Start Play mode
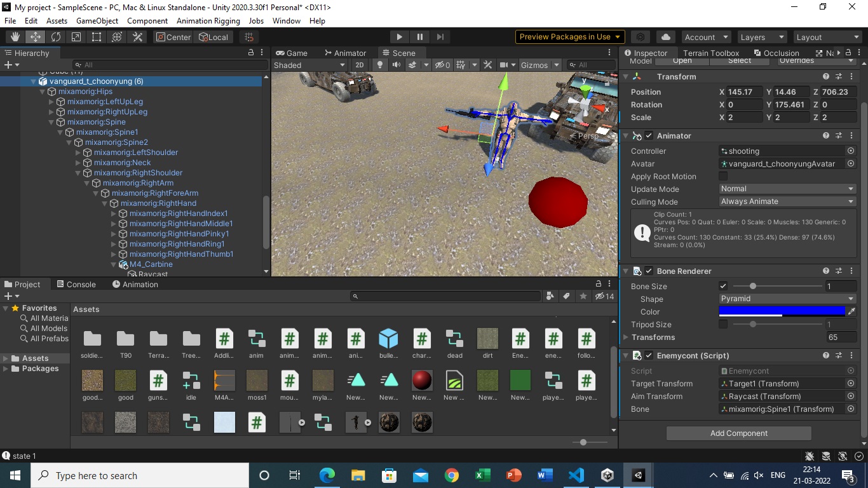 click(399, 37)
